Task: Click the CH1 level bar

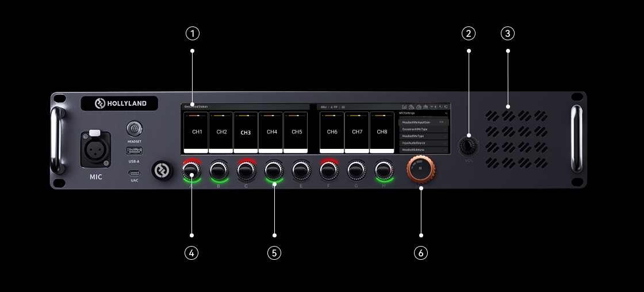Action: click(x=197, y=116)
